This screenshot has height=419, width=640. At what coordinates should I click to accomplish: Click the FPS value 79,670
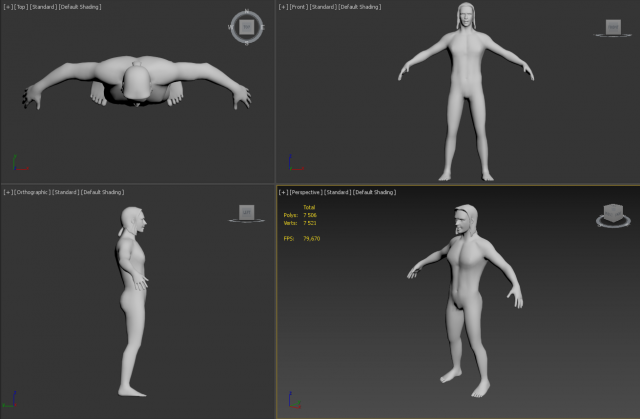tap(311, 239)
